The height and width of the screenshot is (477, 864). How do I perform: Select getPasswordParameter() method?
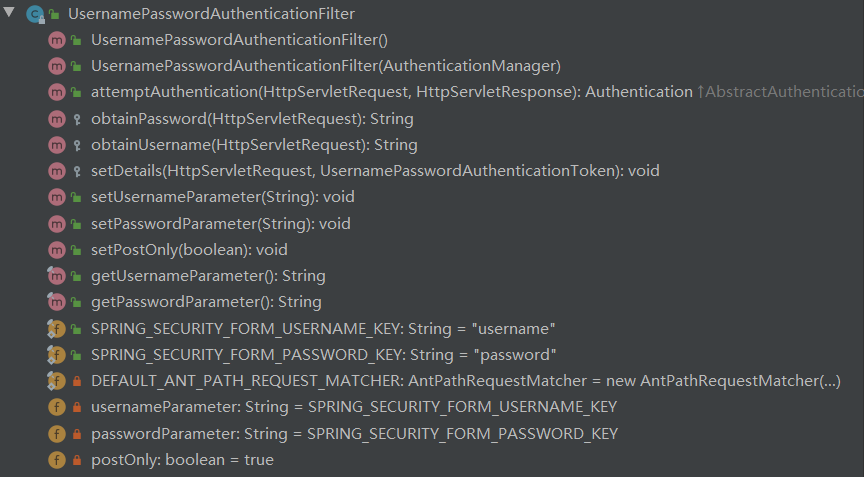pos(206,302)
